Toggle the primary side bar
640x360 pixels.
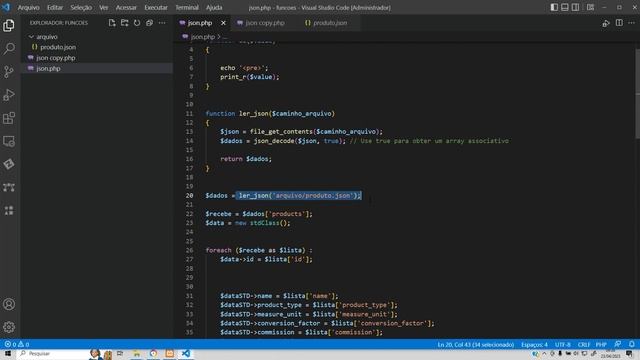click(554, 7)
